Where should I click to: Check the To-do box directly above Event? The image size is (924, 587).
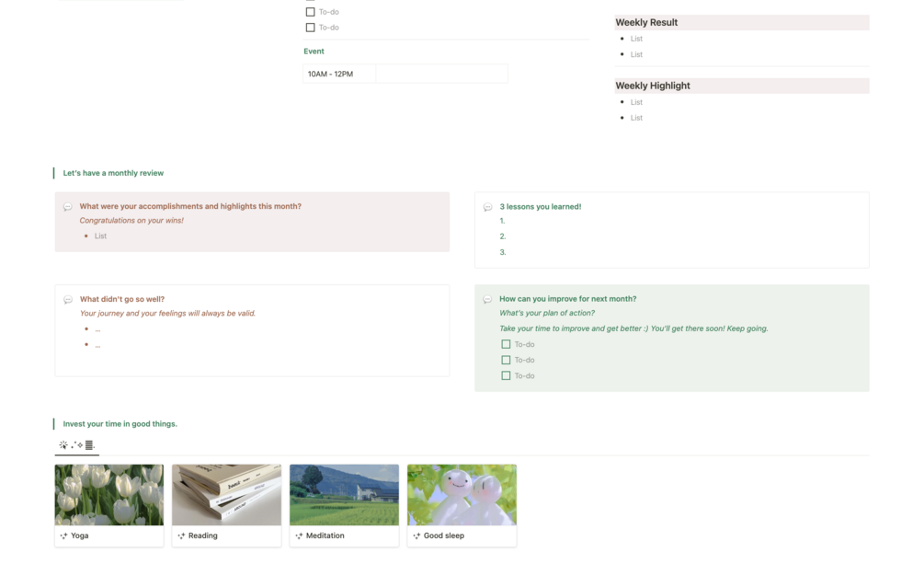[311, 28]
